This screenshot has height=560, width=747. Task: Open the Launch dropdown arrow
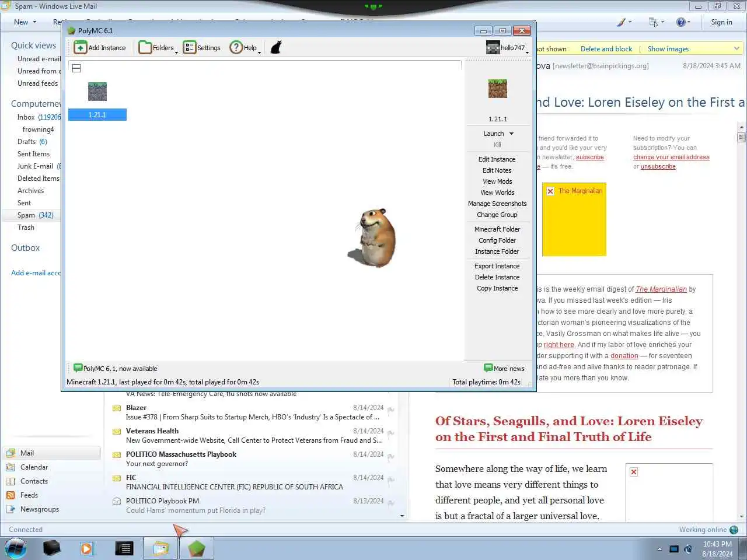tap(512, 134)
